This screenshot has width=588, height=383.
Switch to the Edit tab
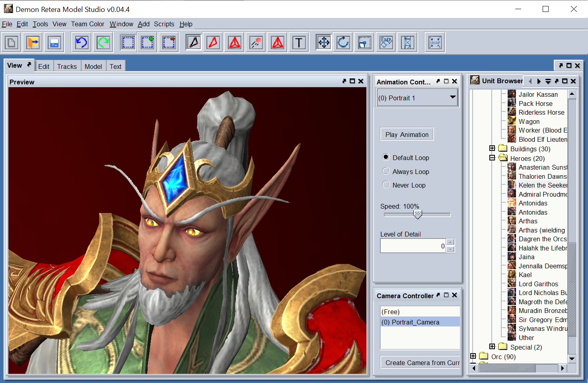coord(44,66)
